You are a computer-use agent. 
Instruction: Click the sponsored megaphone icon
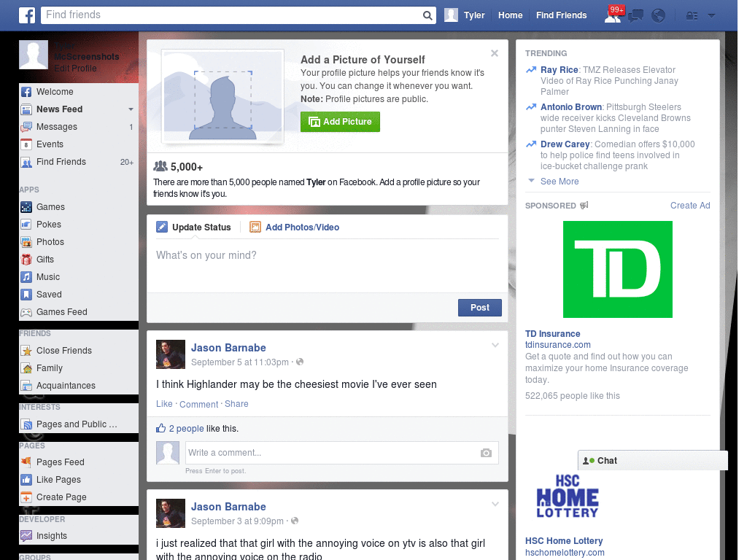click(584, 205)
